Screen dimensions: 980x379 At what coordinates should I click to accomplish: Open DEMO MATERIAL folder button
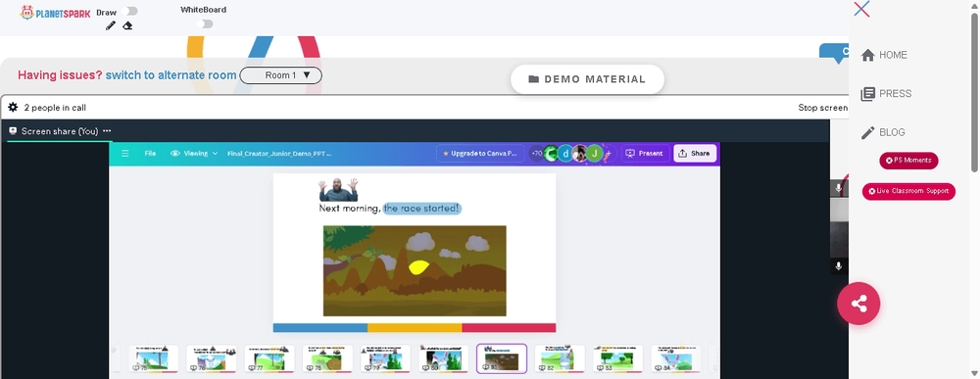click(587, 79)
